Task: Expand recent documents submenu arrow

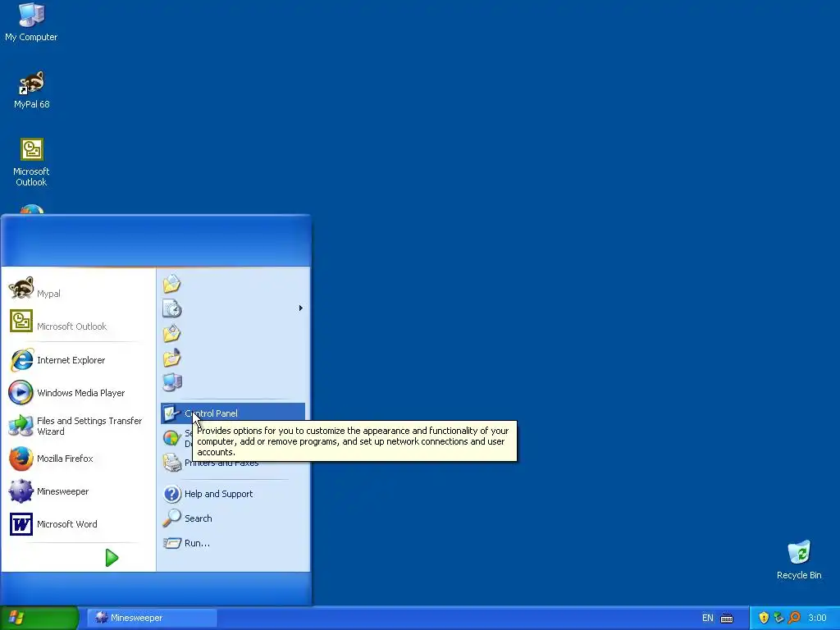Action: coord(300,308)
